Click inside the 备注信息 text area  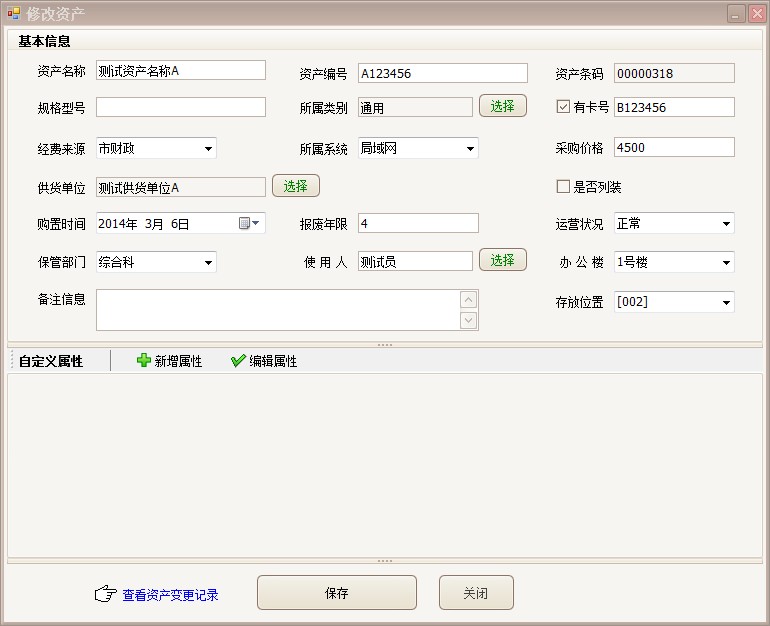pyautogui.click(x=278, y=310)
